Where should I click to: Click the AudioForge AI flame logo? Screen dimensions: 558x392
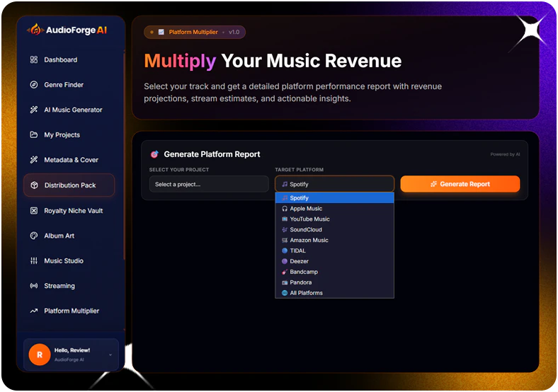(35, 30)
